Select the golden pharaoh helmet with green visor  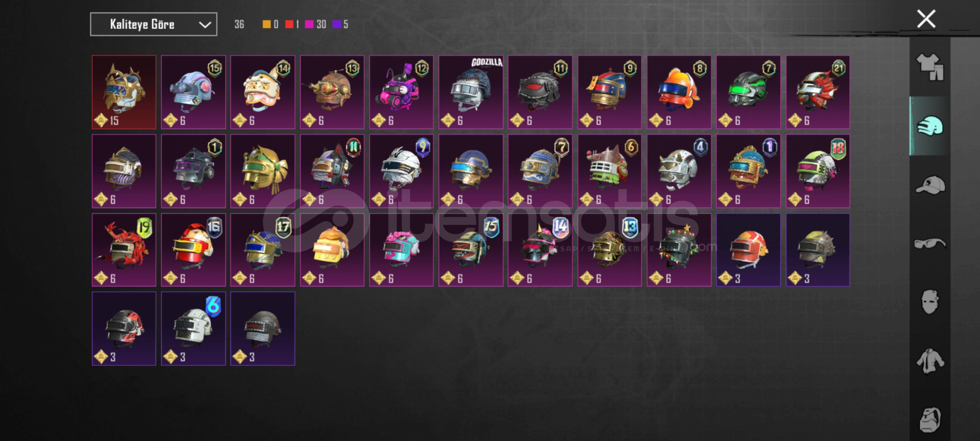[262, 171]
